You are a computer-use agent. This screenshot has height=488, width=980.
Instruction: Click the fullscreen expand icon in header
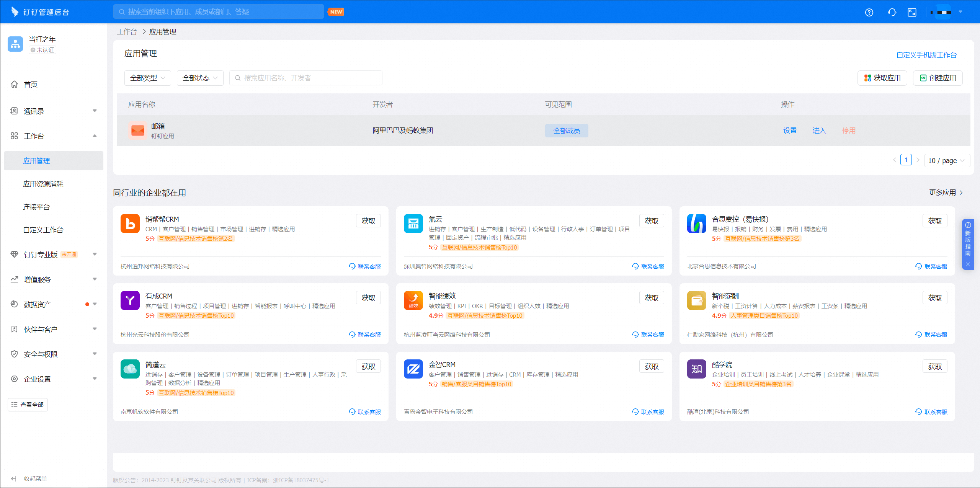[912, 12]
